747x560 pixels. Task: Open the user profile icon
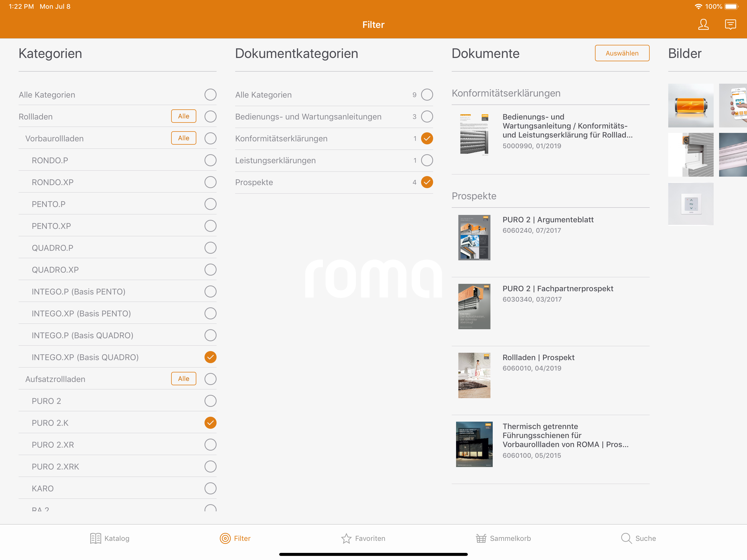(x=704, y=24)
